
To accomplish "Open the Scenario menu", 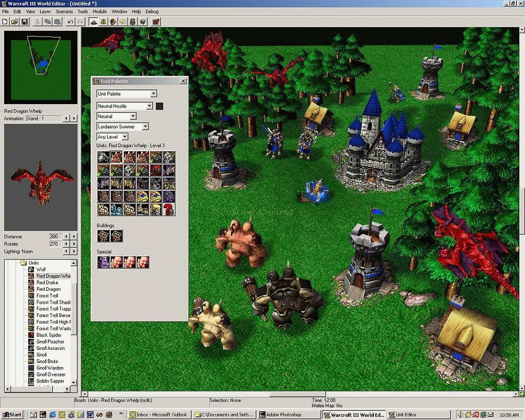I will (x=64, y=11).
